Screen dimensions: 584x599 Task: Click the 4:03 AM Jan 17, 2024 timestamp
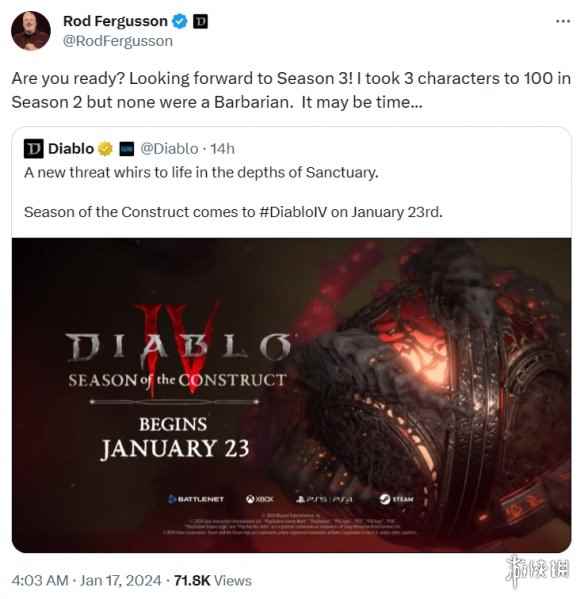point(86,581)
